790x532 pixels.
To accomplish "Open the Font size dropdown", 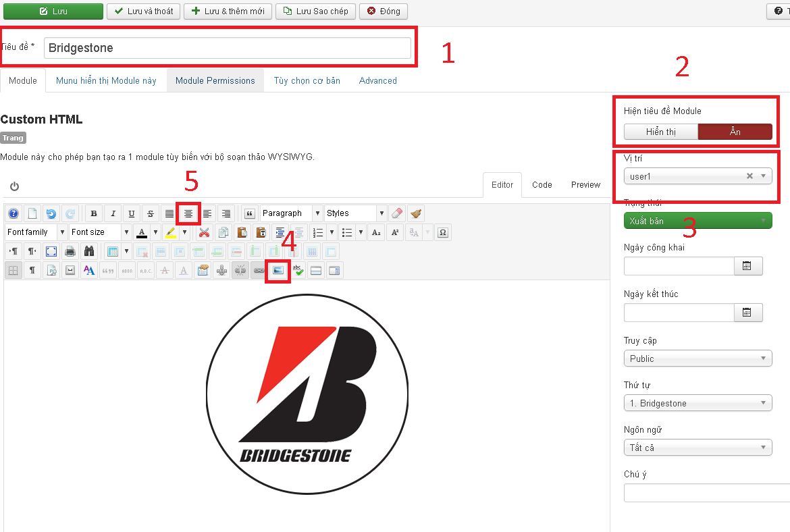I will pos(100,232).
